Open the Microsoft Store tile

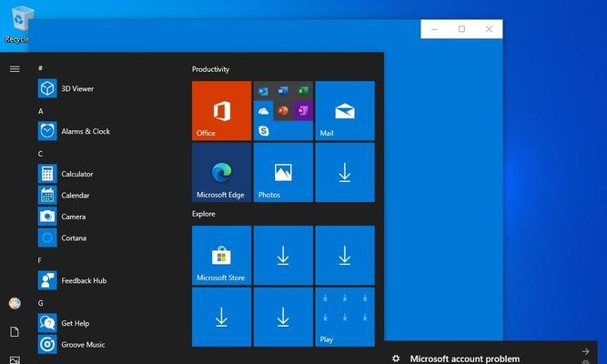pyautogui.click(x=221, y=256)
